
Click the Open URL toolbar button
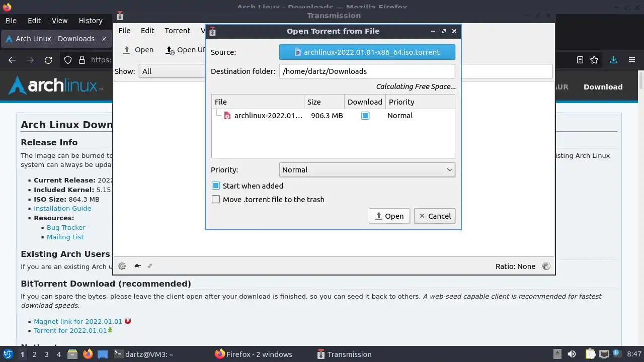pyautogui.click(x=185, y=50)
